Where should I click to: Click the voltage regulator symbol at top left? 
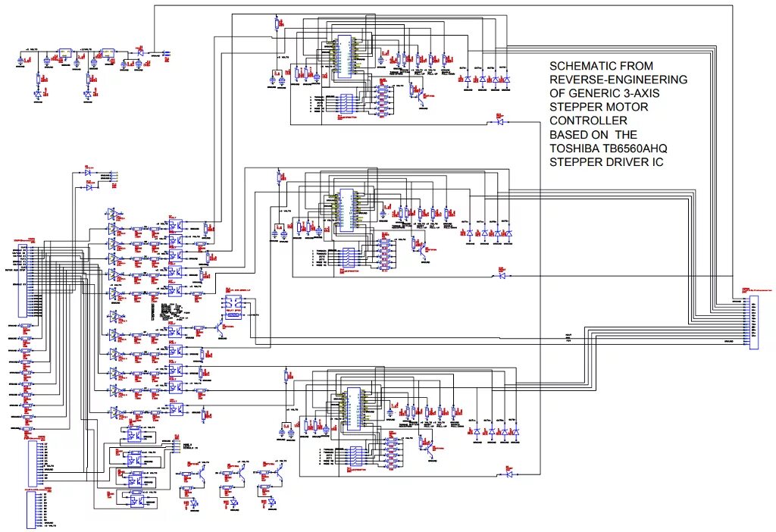[x=65, y=53]
